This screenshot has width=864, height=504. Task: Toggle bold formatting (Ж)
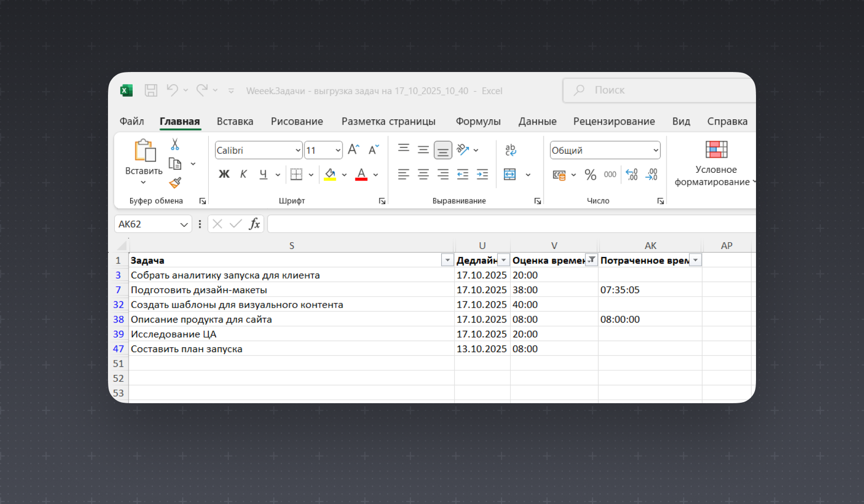point(224,174)
